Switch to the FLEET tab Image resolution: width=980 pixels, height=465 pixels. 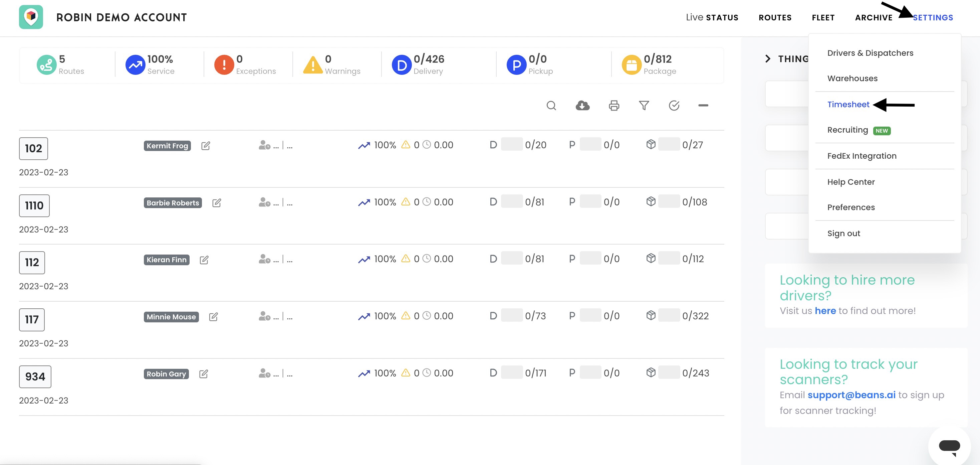pos(823,17)
